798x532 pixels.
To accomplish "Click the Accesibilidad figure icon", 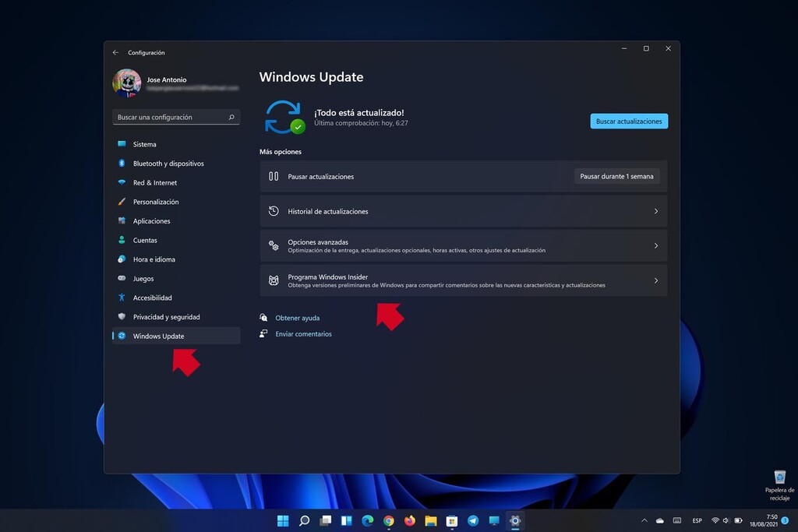I will pyautogui.click(x=122, y=297).
